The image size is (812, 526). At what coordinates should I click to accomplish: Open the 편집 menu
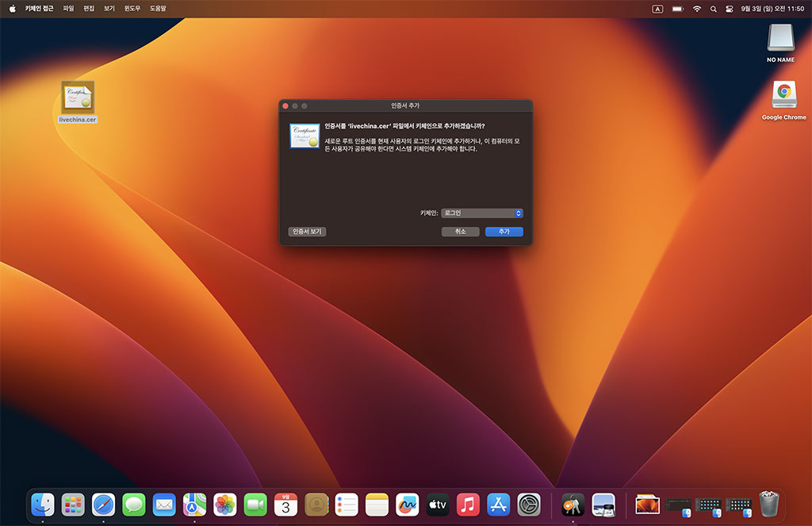(x=89, y=8)
